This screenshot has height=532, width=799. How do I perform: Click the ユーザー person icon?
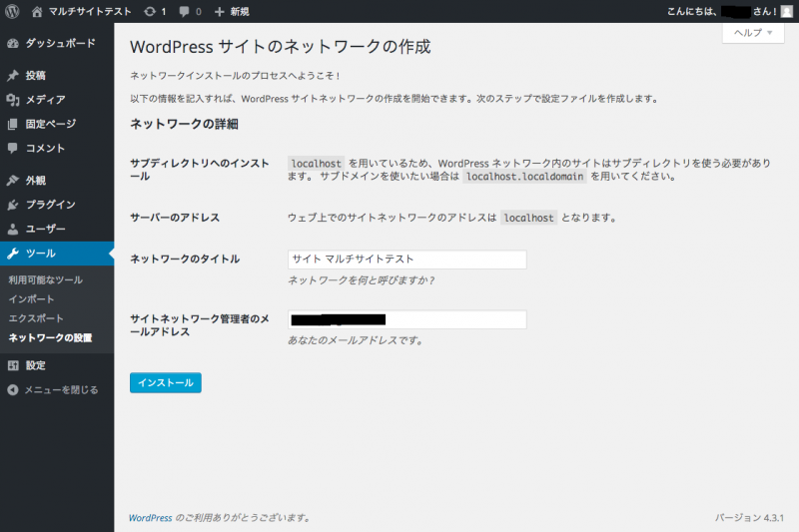[x=13, y=230]
